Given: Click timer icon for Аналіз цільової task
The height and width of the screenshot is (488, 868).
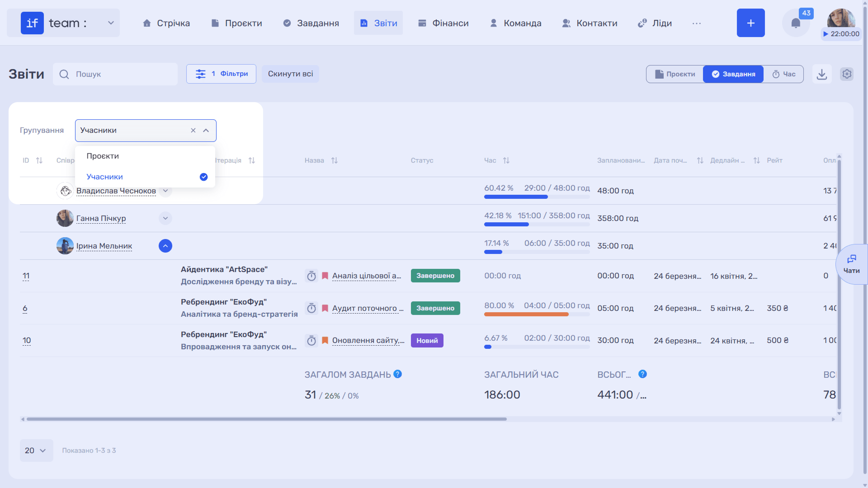Looking at the screenshot, I should click(x=311, y=276).
